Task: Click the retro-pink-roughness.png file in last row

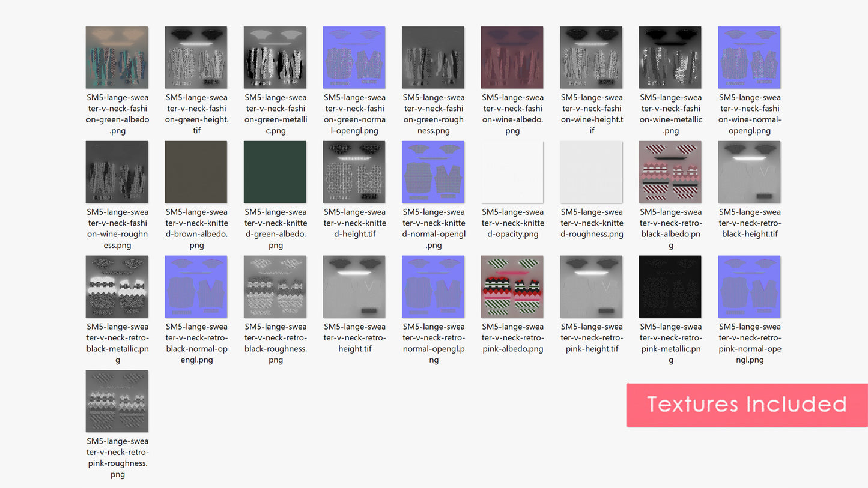Action: 117,401
